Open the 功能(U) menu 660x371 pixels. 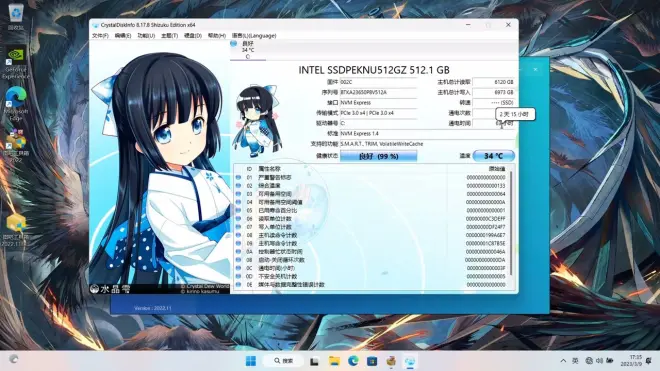click(x=146, y=36)
